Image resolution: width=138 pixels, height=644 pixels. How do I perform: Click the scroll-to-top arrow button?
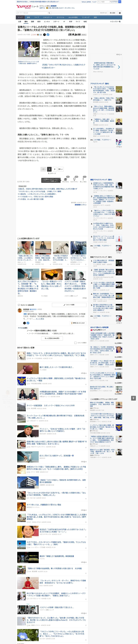133,398
